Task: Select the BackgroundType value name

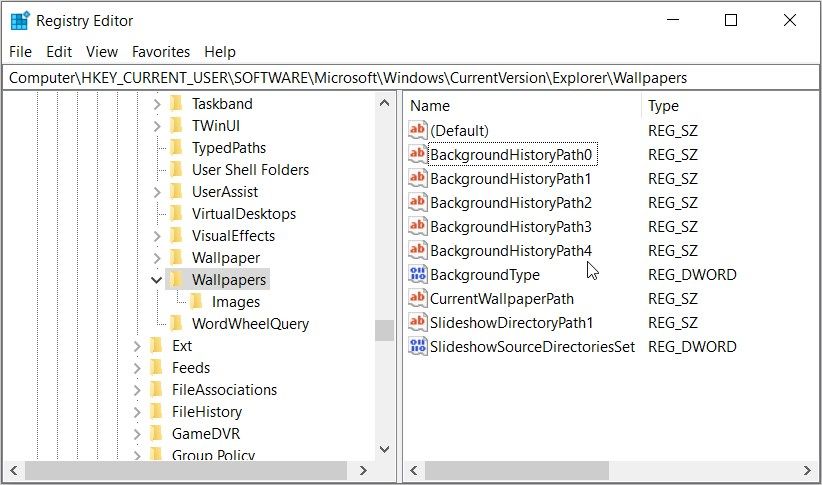Action: (485, 275)
